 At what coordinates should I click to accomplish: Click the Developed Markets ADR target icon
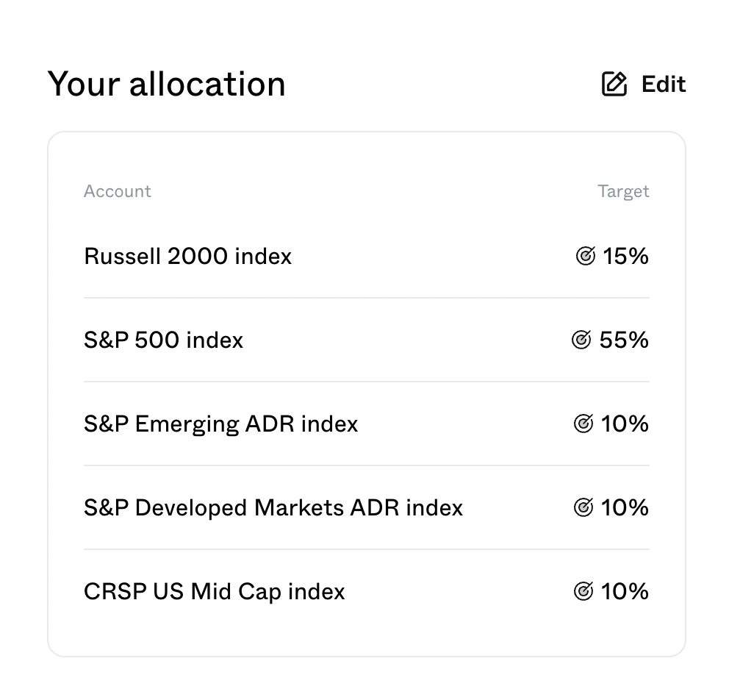coord(583,507)
